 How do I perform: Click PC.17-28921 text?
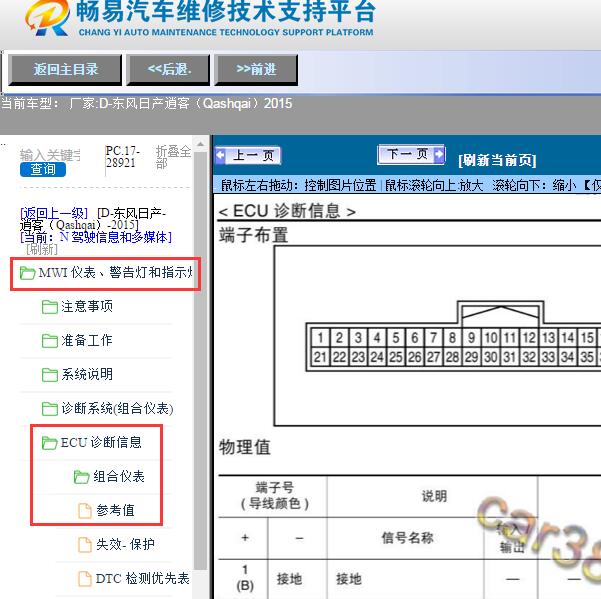pyautogui.click(x=122, y=157)
